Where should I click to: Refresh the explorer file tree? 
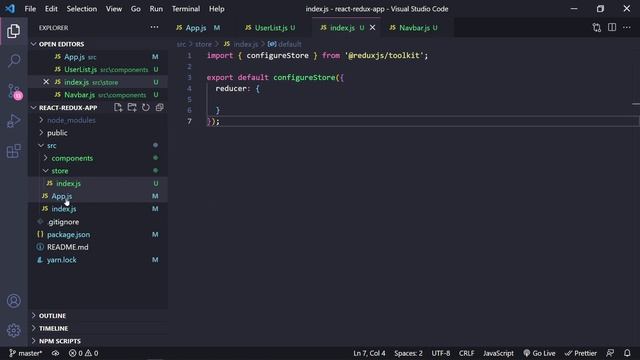click(x=146, y=107)
